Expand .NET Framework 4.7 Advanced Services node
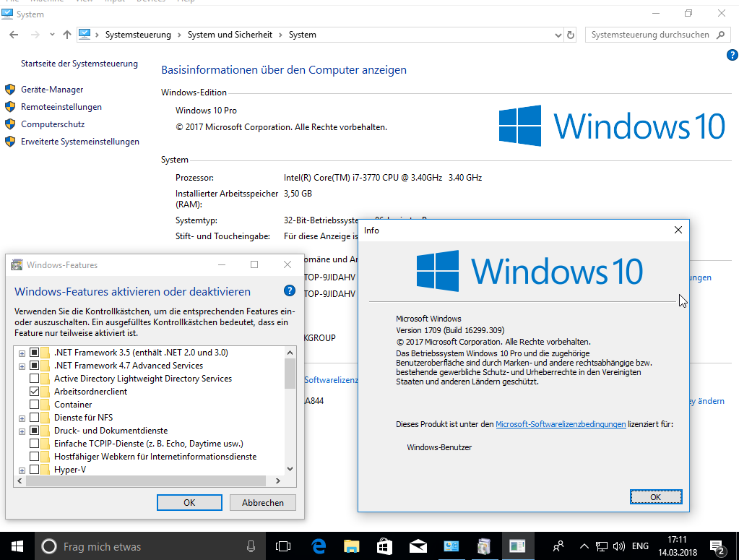 22,366
